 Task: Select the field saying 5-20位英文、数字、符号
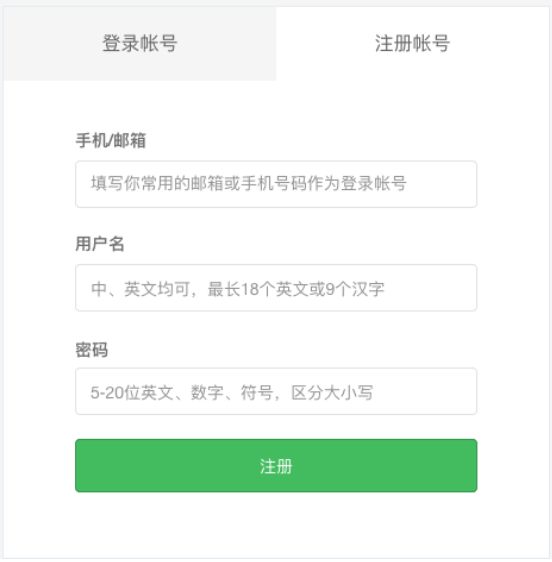tap(276, 391)
